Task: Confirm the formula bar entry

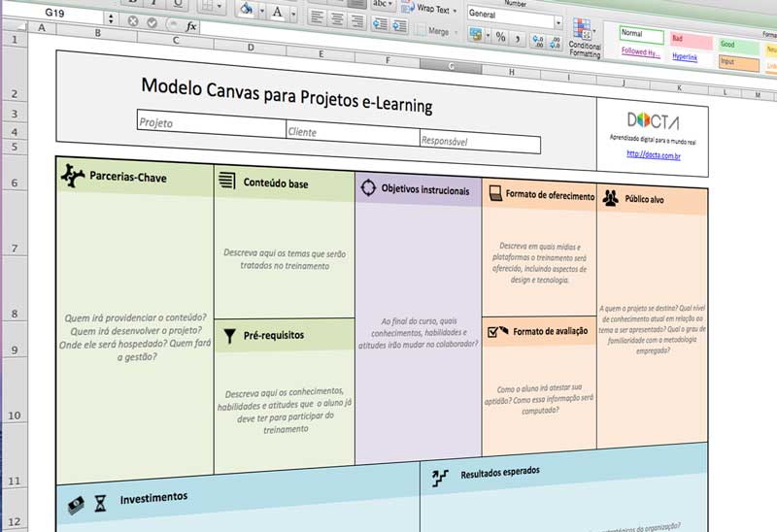Action: tap(152, 22)
